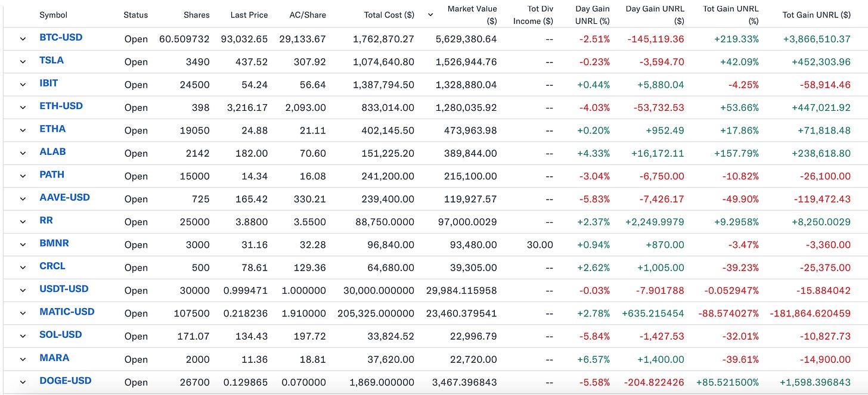
Task: Expand the USDT-USD row chevron
Action: coord(23,290)
